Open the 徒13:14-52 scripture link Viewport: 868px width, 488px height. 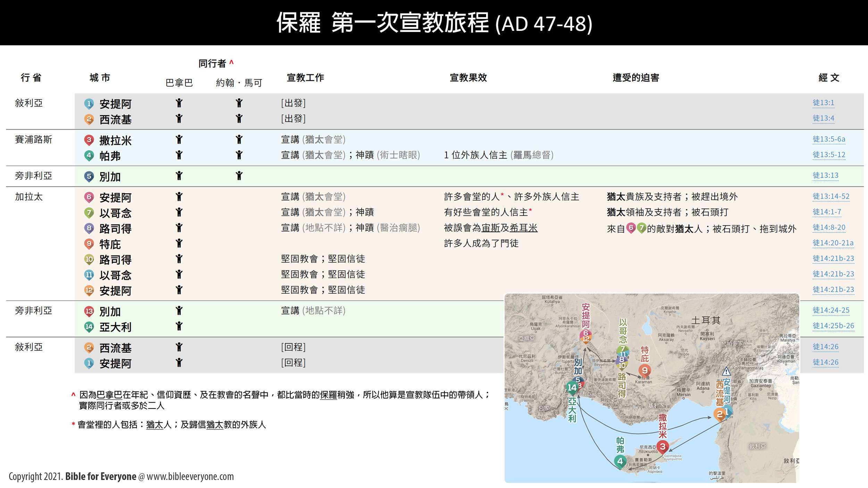pyautogui.click(x=831, y=196)
